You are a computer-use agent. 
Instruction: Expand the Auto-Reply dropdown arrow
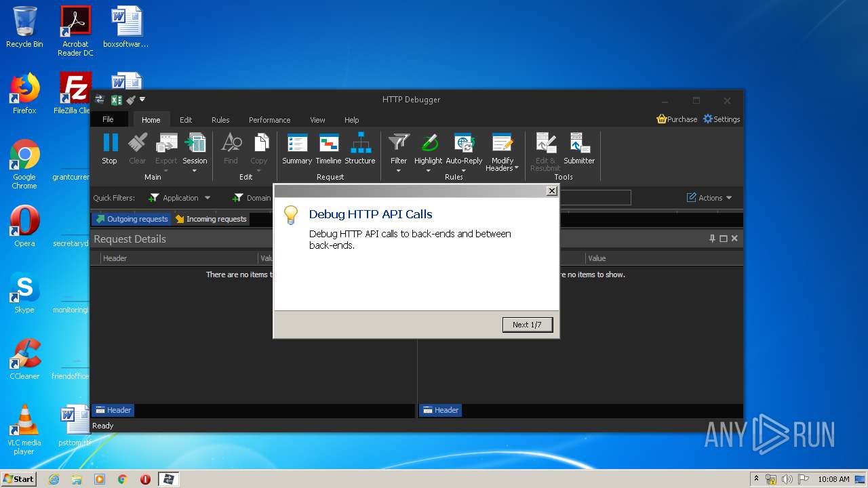[464, 171]
